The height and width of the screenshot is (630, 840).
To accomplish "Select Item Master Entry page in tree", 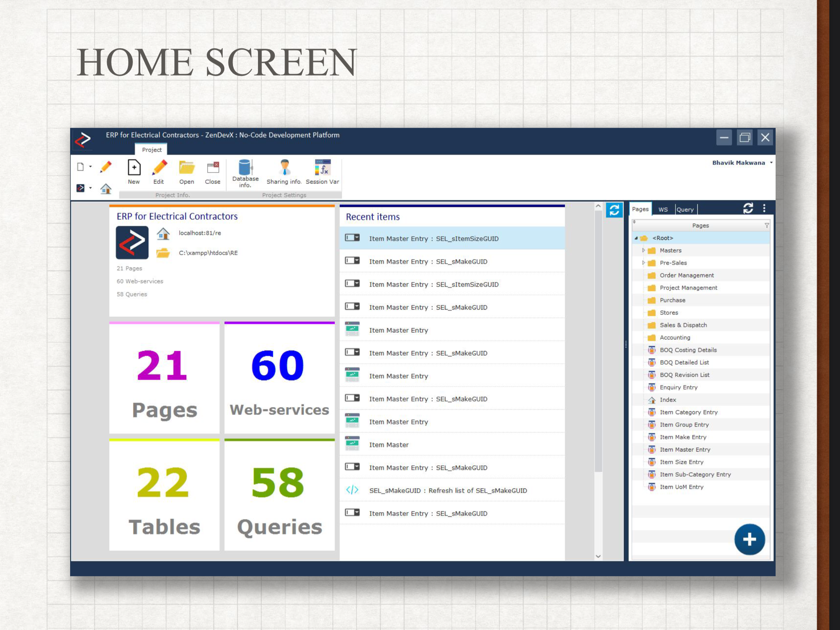I will click(685, 450).
